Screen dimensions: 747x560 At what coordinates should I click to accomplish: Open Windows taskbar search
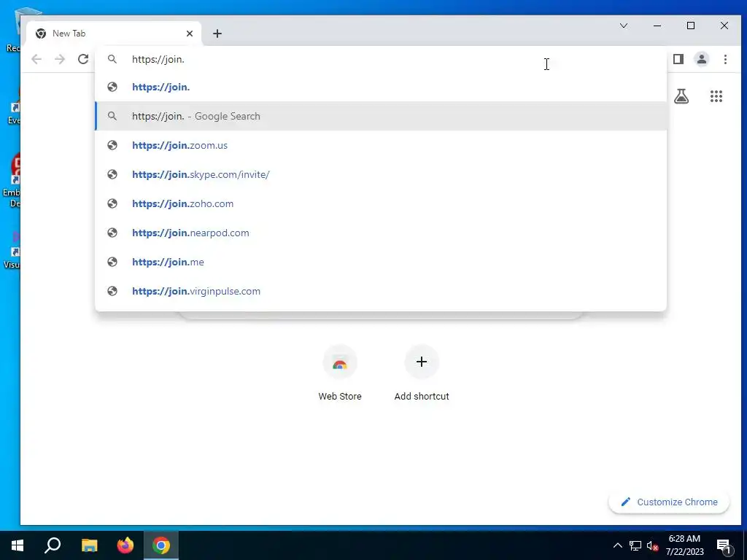click(x=53, y=545)
